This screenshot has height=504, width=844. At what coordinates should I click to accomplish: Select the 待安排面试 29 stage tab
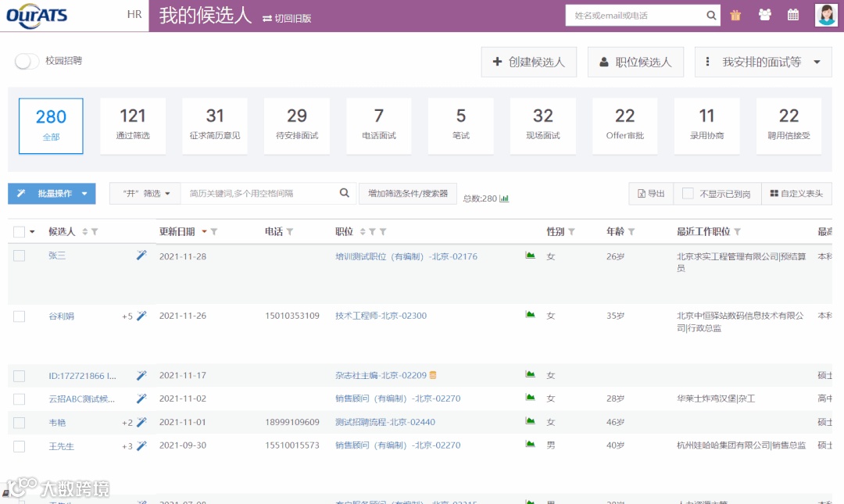tap(297, 126)
